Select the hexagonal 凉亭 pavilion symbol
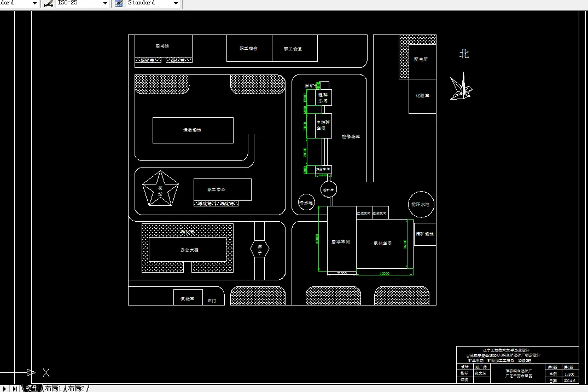 (x=259, y=249)
